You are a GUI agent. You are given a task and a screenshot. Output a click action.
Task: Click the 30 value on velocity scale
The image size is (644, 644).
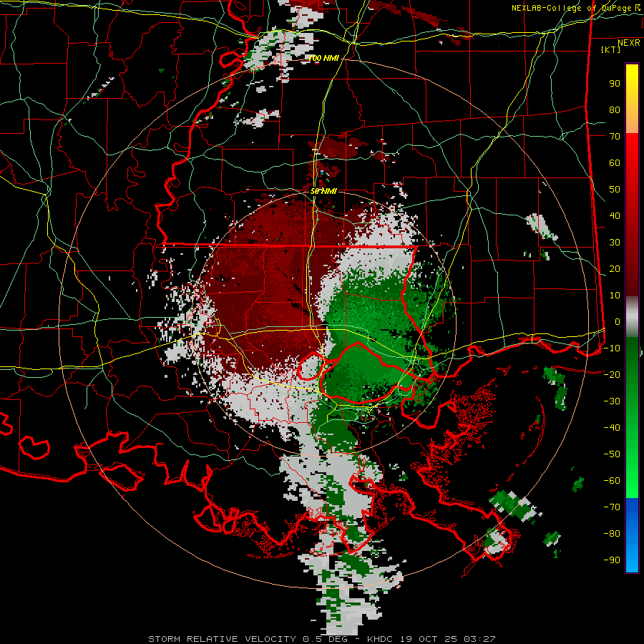point(615,243)
